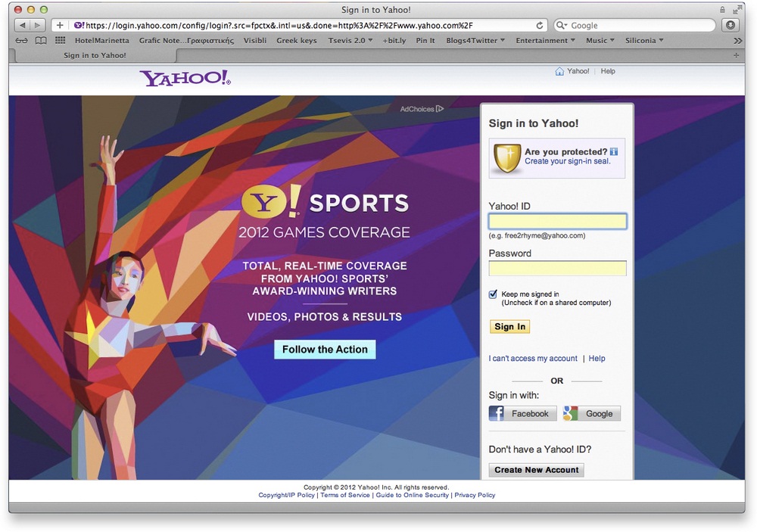The image size is (757, 532).
Task: Show more bookmarks with double-chevron
Action: (x=737, y=41)
